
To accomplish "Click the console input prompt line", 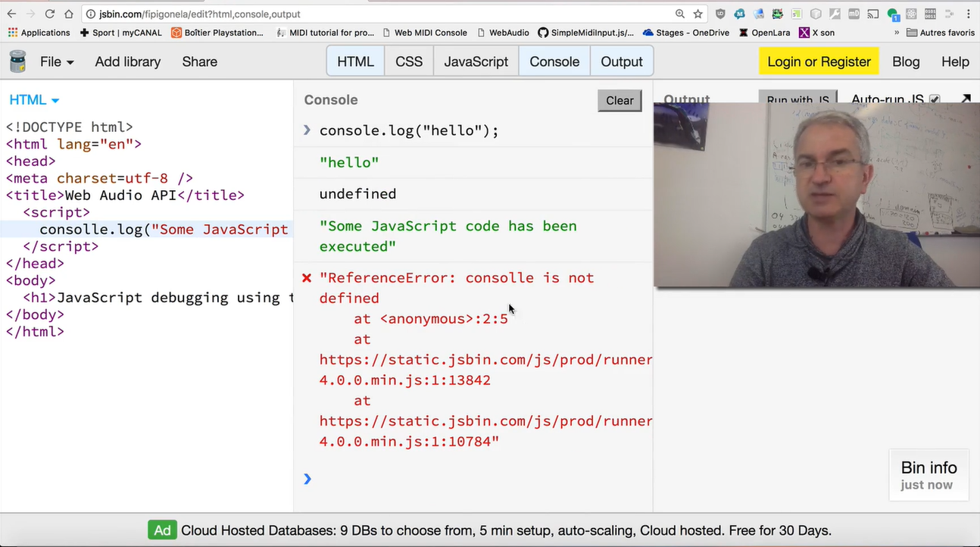I will pyautogui.click(x=473, y=479).
